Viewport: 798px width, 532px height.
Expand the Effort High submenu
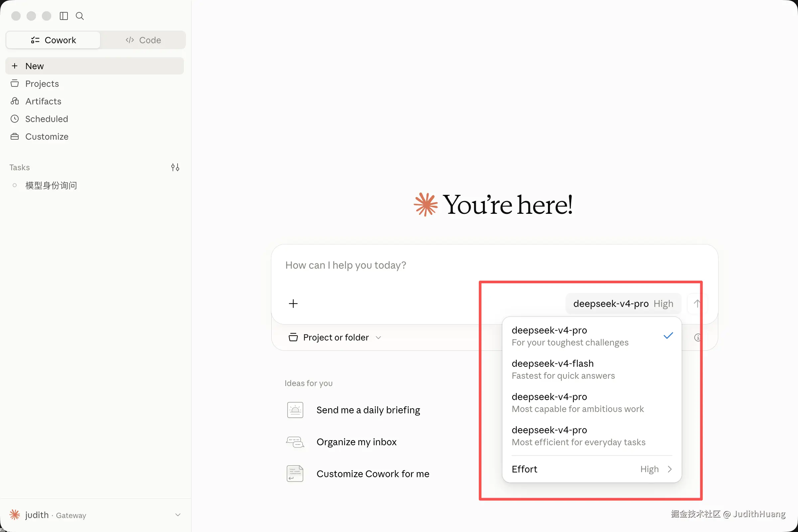pyautogui.click(x=592, y=469)
